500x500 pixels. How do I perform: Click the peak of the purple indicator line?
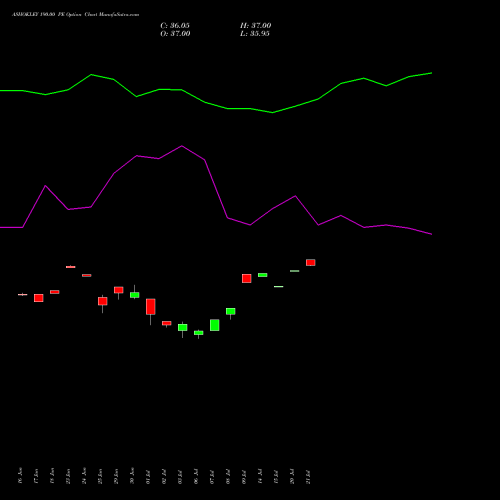click(182, 146)
